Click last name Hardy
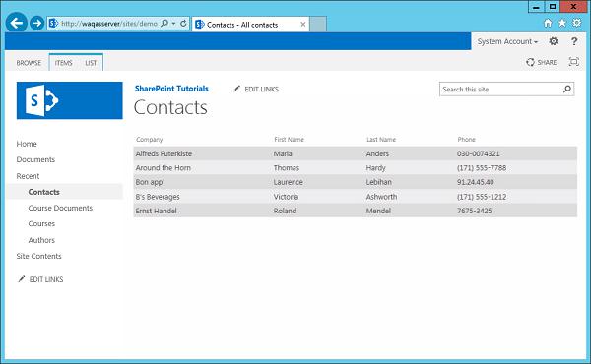591x364 pixels. point(376,168)
